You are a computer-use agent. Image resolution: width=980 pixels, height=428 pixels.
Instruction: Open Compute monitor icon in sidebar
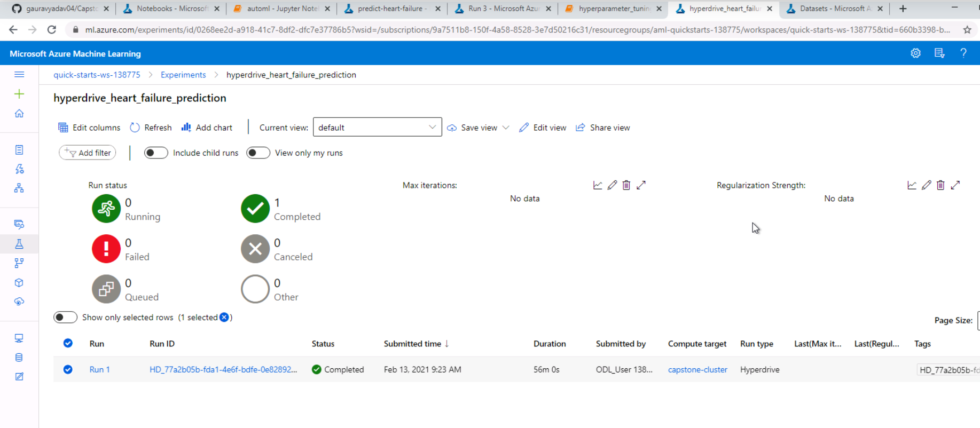19,338
